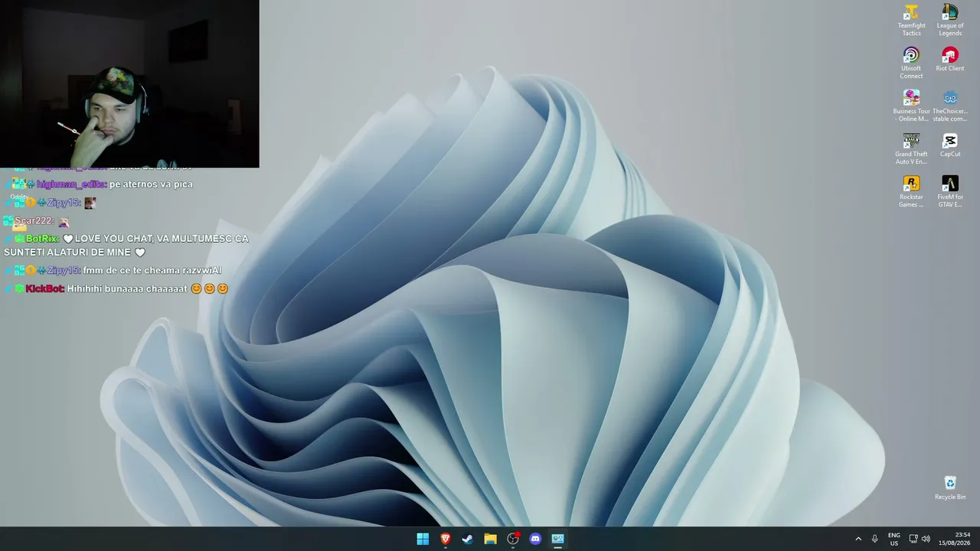Open the Windows Start menu
Viewport: 980px width, 551px height.
[x=423, y=539]
